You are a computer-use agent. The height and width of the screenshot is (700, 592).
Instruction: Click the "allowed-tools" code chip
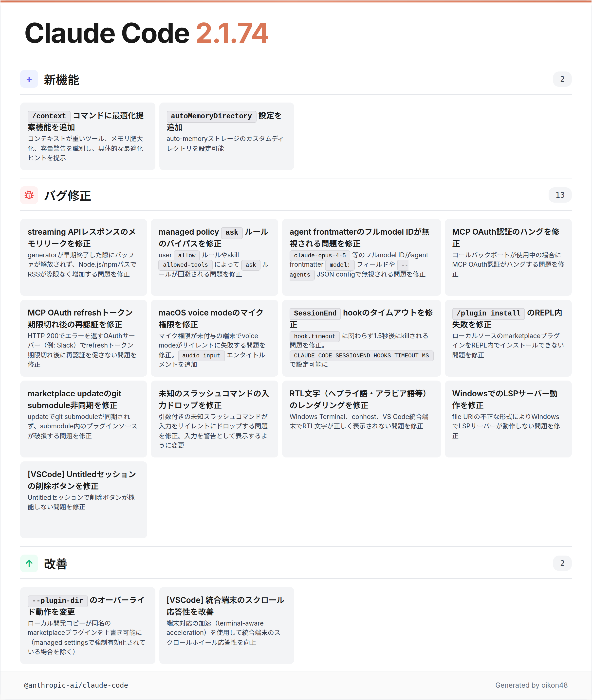pos(185,265)
